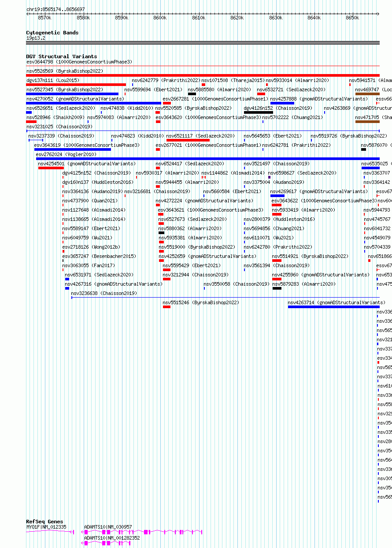Open variant esv3643619 (1000GenomesConsortiumPhase3) label

coord(87,145)
